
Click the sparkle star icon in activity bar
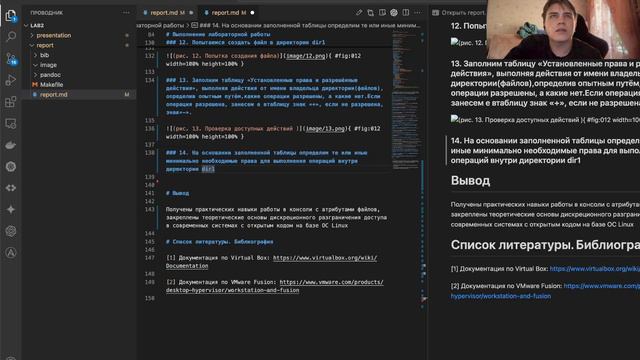click(x=11, y=209)
